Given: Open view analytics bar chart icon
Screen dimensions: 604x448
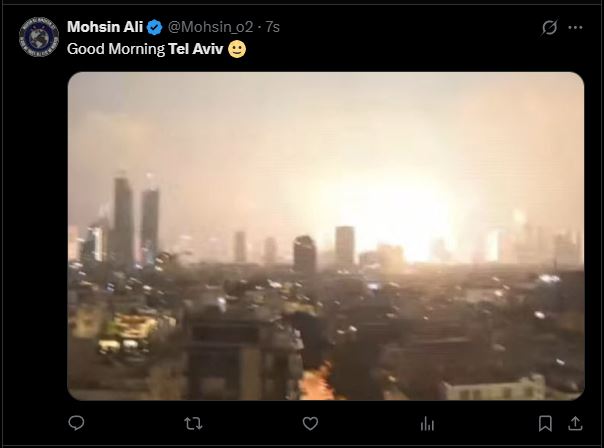Looking at the screenshot, I should click(427, 424).
